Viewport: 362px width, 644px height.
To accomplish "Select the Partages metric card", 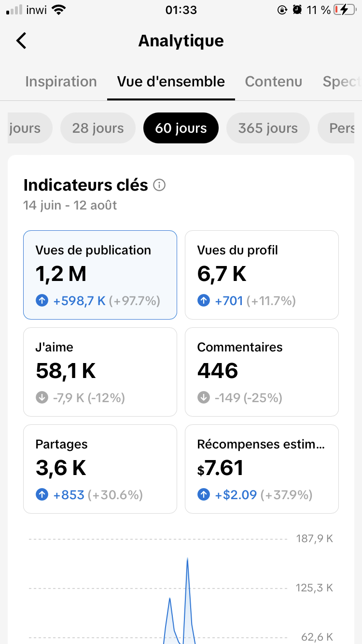I will 100,469.
